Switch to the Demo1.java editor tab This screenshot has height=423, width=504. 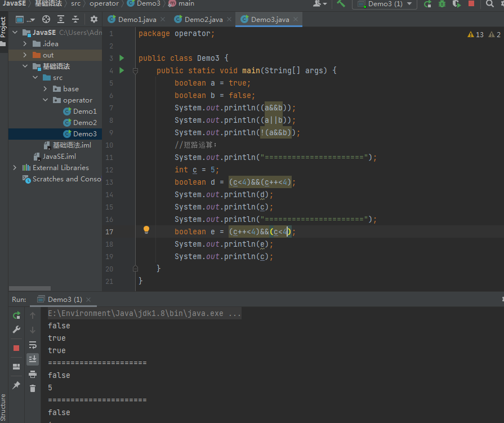tap(136, 19)
